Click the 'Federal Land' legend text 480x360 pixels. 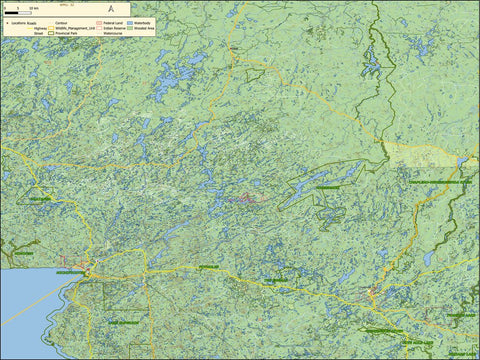point(113,23)
